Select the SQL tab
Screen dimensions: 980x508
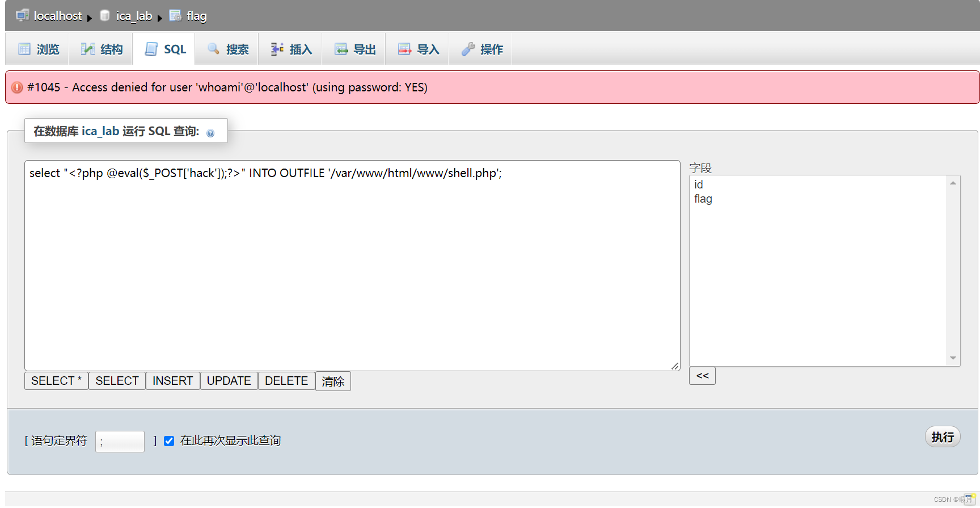pyautogui.click(x=164, y=49)
